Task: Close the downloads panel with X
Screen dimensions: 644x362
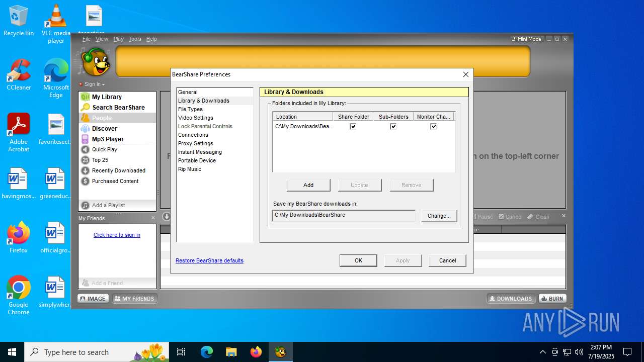Action: pyautogui.click(x=563, y=216)
